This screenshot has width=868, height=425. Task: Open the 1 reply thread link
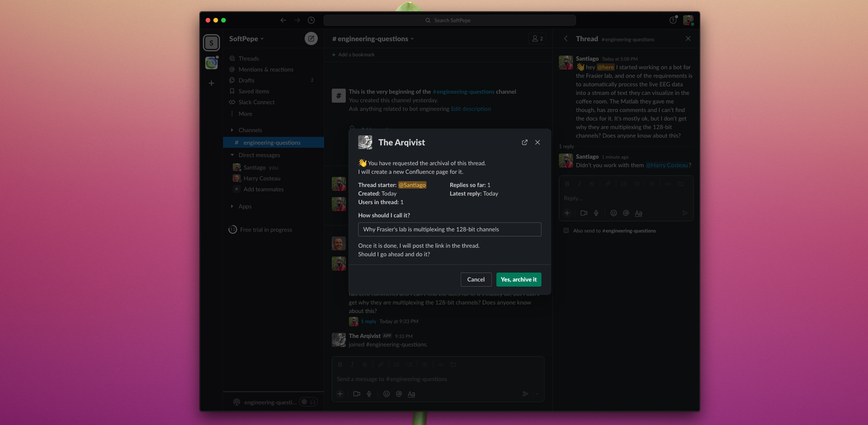[368, 322]
